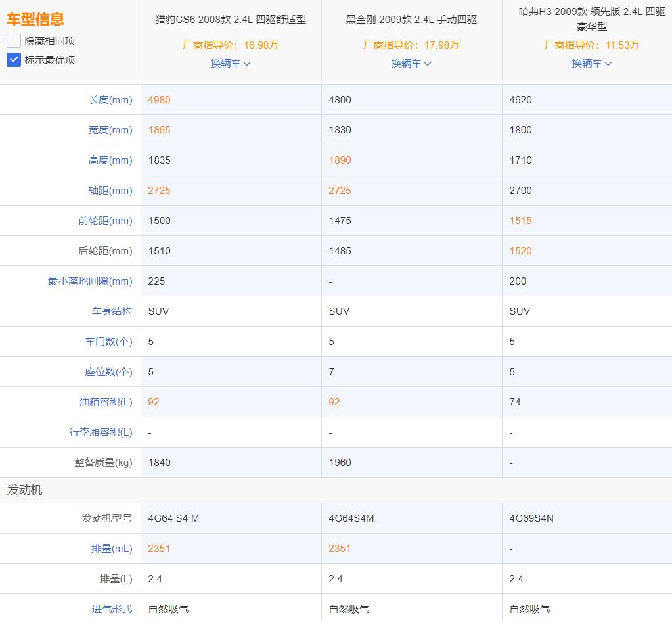Click the 排量(mL) parameter link
This screenshot has height=621, width=672.
tap(112, 548)
